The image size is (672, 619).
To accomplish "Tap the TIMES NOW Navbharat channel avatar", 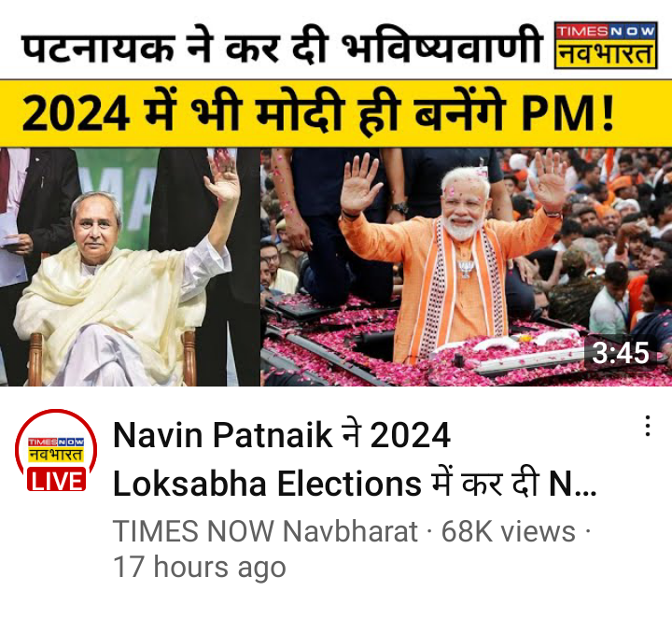I will (x=56, y=450).
